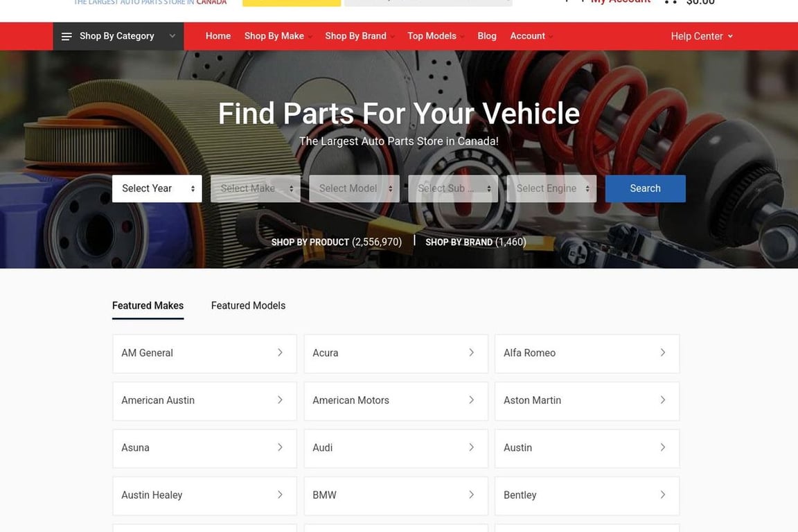The height and width of the screenshot is (532, 798).
Task: Open the Bentley make
Action: [x=587, y=495]
